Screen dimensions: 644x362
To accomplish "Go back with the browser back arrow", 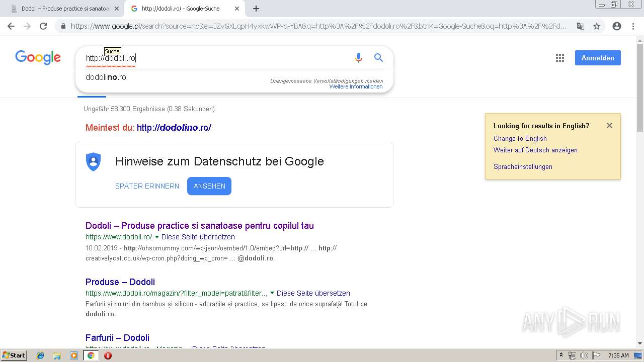I will (x=11, y=26).
